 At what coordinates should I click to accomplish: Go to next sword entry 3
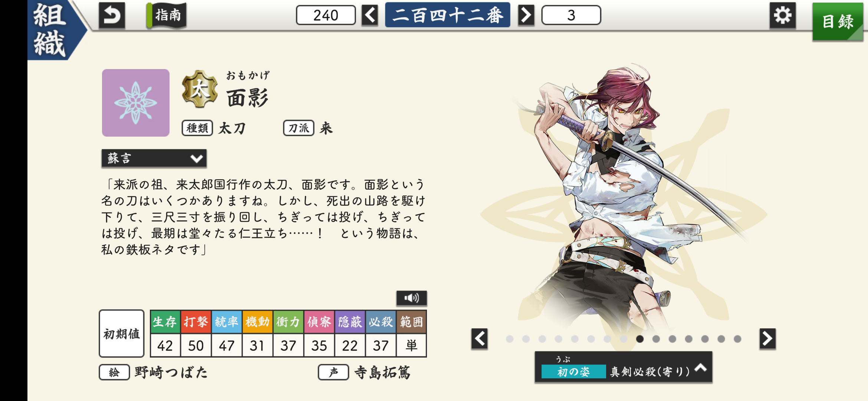tap(526, 15)
